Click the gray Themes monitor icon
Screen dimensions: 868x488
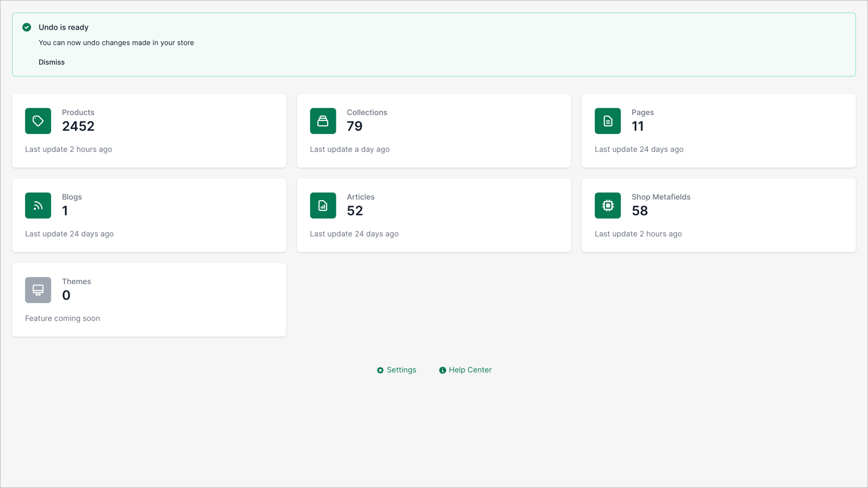pyautogui.click(x=37, y=290)
